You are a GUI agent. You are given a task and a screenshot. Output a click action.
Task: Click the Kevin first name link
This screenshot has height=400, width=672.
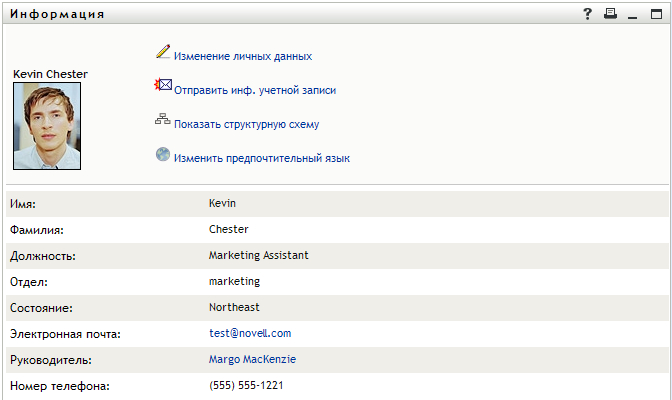[222, 203]
